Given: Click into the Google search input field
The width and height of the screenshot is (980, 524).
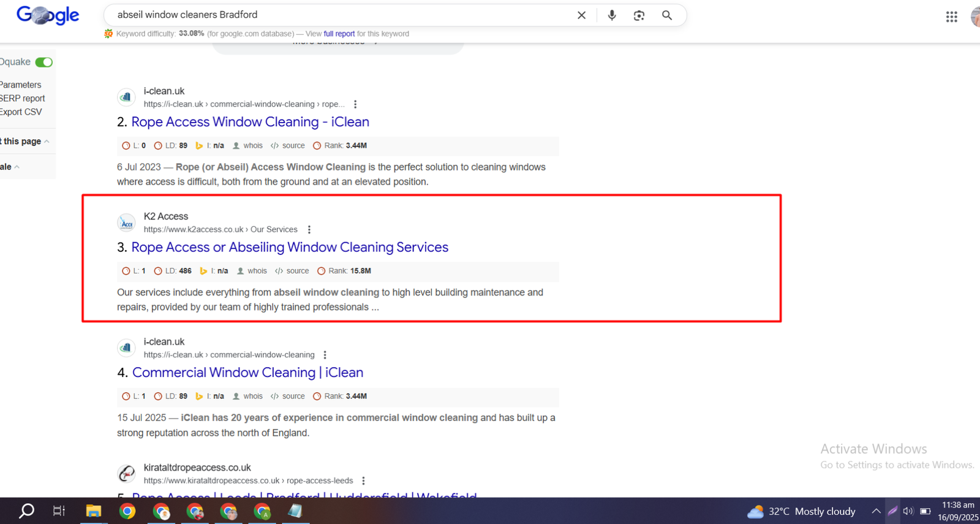Looking at the screenshot, I should pyautogui.click(x=337, y=15).
